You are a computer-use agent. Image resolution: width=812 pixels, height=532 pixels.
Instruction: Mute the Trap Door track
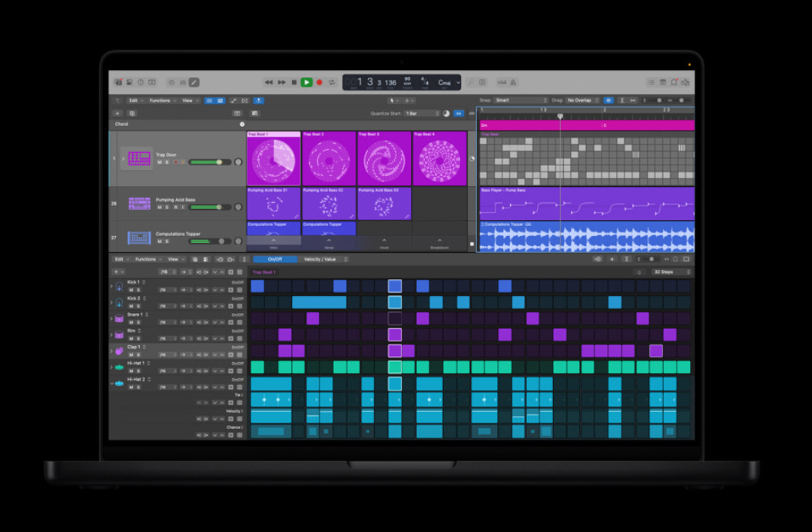point(160,162)
